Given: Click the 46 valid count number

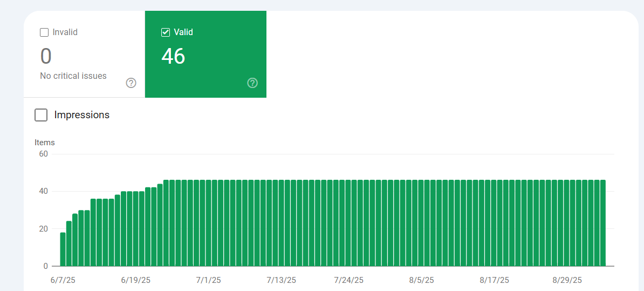Looking at the screenshot, I should coord(173,56).
